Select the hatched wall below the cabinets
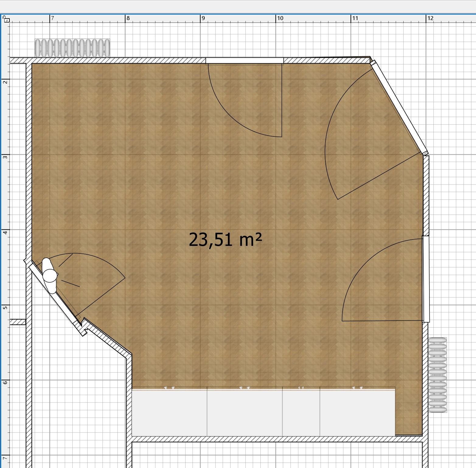 (x=277, y=439)
